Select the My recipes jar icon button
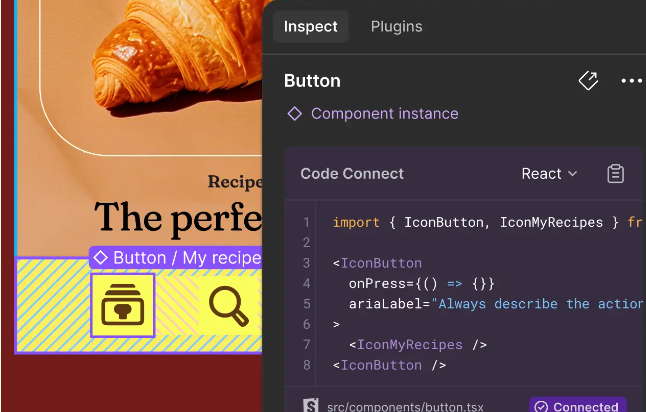 (123, 305)
